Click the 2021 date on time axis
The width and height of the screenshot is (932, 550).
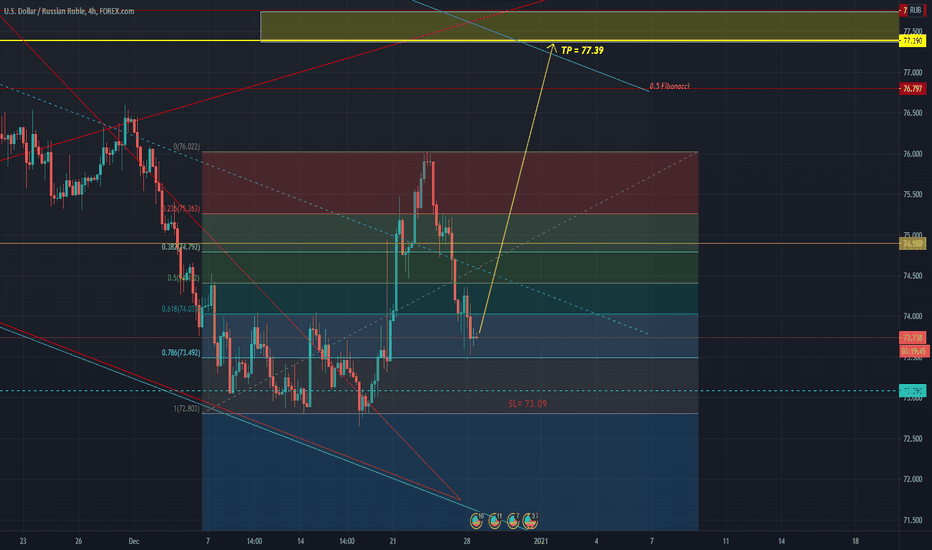(541, 541)
